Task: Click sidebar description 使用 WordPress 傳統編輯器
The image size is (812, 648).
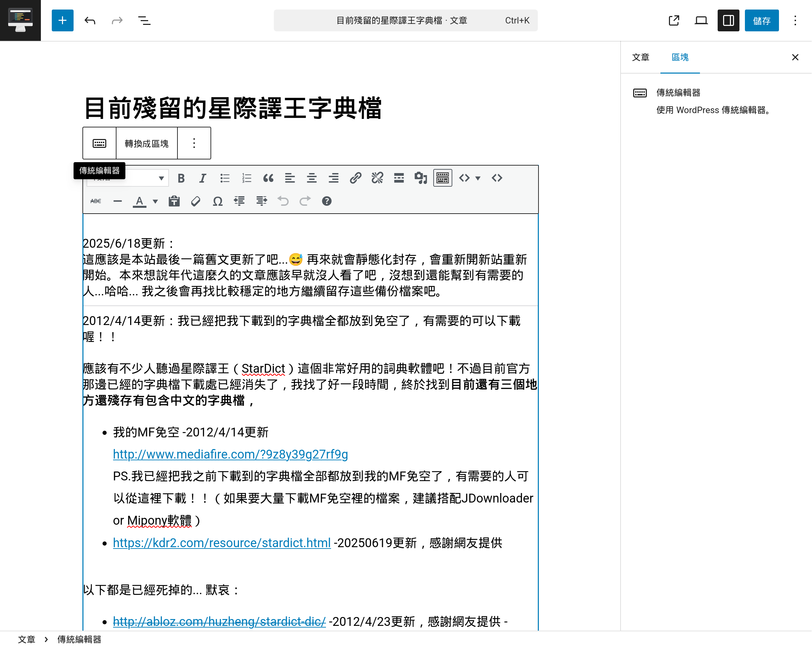Action: click(x=714, y=110)
